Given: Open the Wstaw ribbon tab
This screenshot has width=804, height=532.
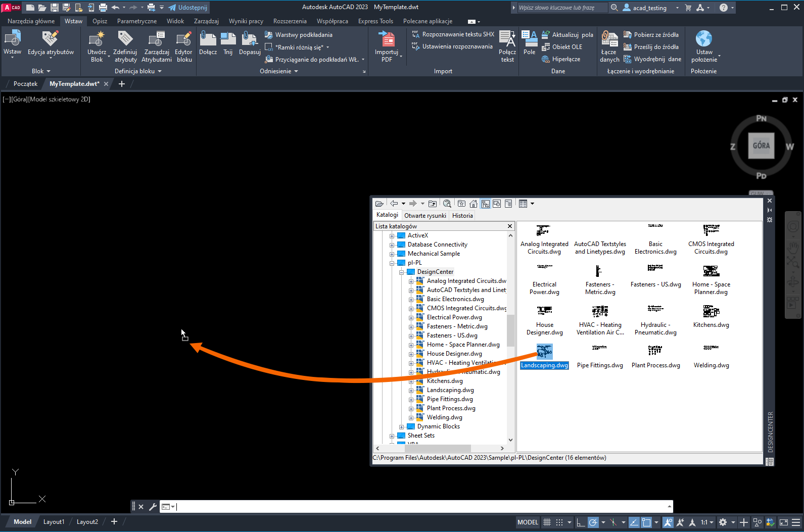Looking at the screenshot, I should pos(73,21).
